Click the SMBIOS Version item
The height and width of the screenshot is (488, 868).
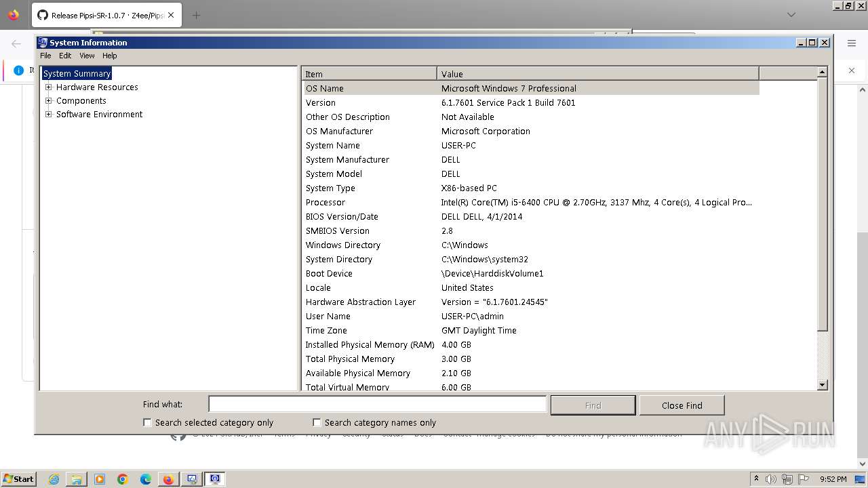click(x=338, y=230)
